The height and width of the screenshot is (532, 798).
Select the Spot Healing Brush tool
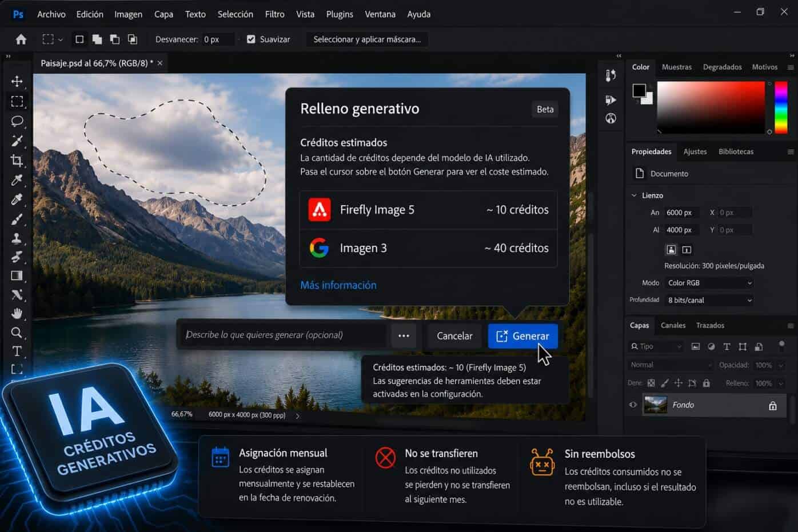pos(17,199)
